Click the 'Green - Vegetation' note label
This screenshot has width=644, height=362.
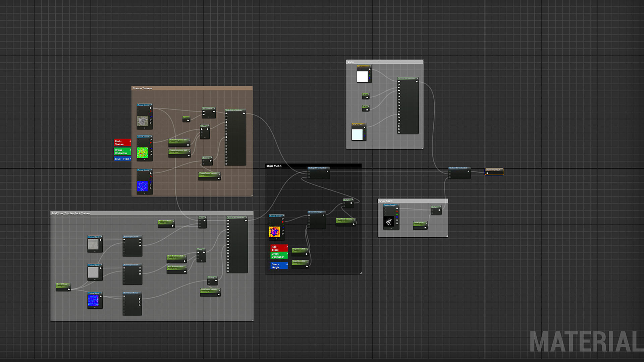(279, 255)
